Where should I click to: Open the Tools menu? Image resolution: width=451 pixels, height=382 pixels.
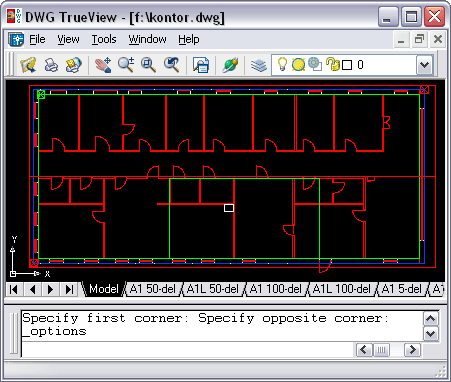click(x=104, y=39)
